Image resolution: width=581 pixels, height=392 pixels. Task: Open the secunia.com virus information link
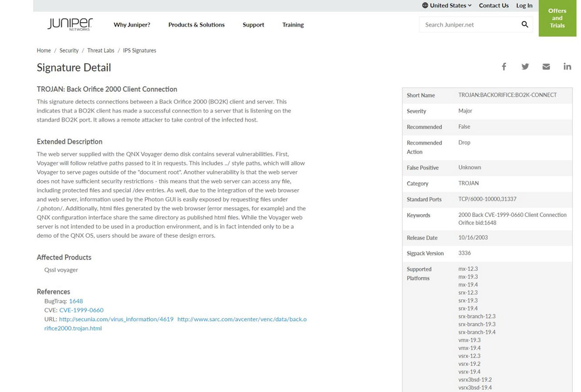click(x=116, y=319)
